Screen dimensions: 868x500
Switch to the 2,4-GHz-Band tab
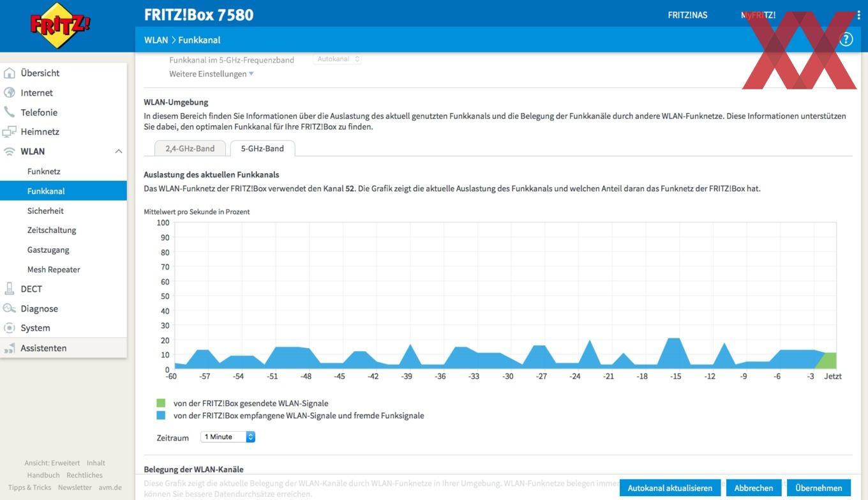point(190,148)
